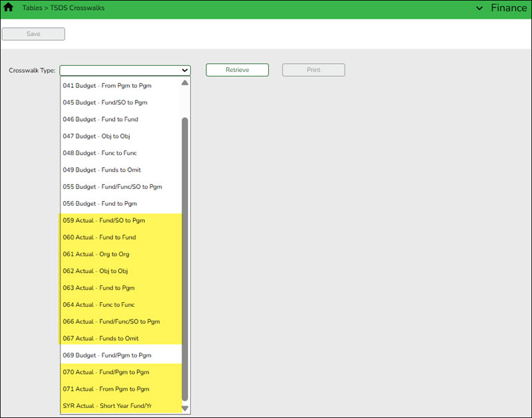This screenshot has width=532, height=418.
Task: Select 067 Actual - Funds to Omit
Action: coord(100,338)
